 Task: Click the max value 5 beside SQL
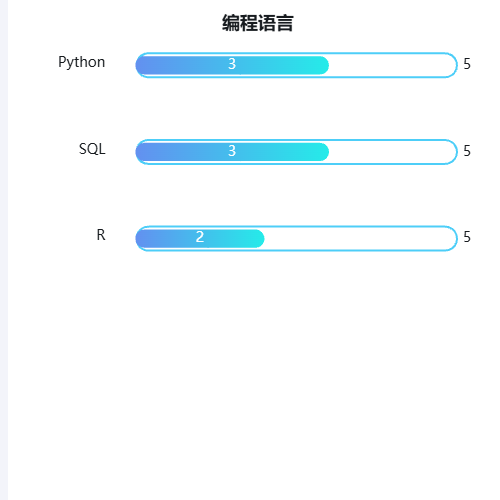pos(467,151)
